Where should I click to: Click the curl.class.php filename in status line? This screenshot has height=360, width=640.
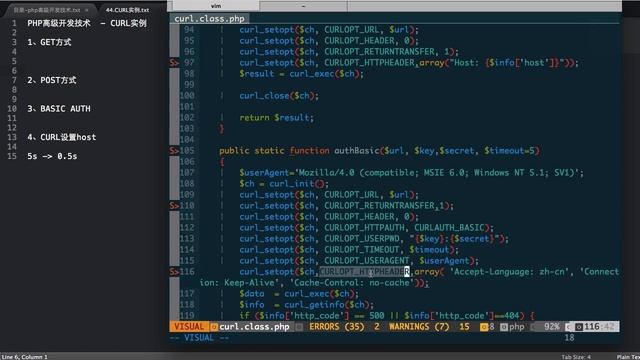point(254,327)
